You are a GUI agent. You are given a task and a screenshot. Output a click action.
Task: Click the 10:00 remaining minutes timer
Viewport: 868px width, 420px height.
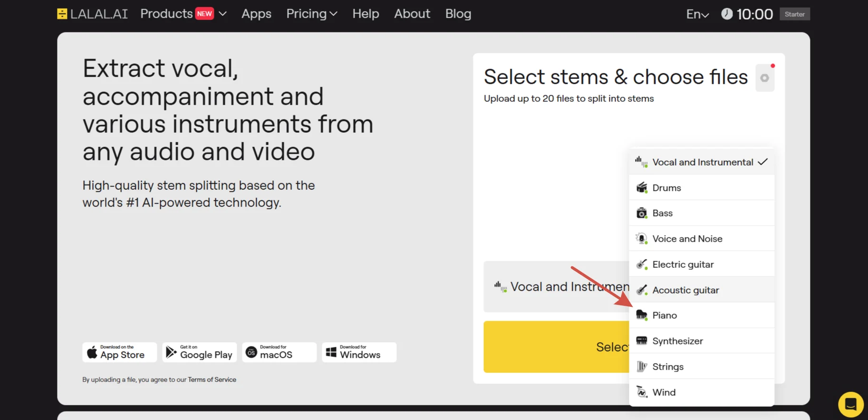(747, 14)
